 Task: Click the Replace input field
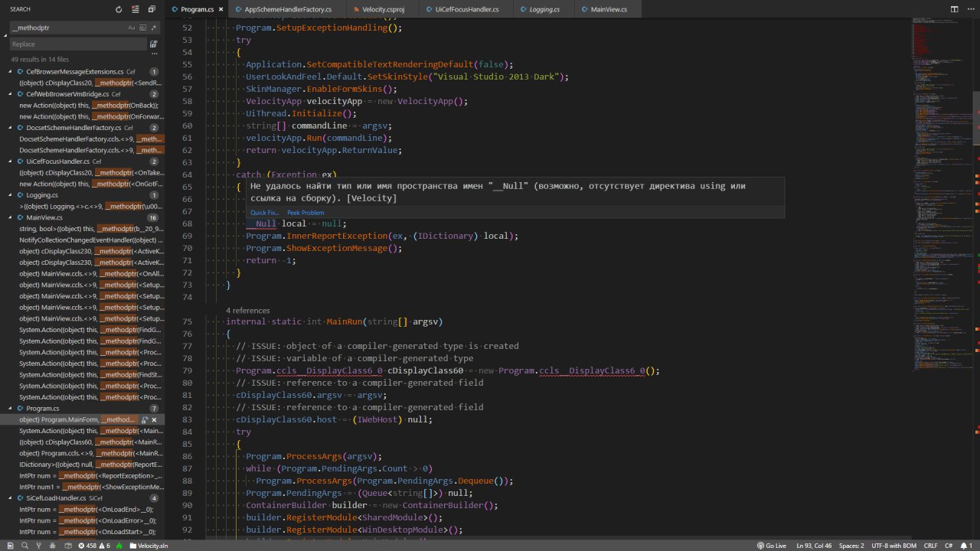(x=77, y=44)
